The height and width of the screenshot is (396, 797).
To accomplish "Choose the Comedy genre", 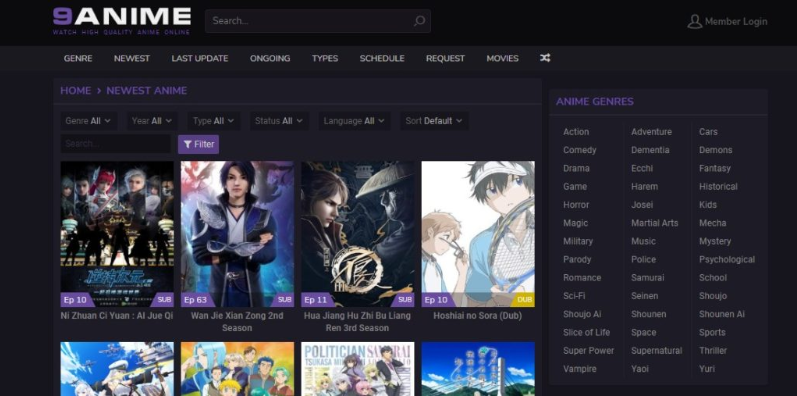I will [579, 150].
